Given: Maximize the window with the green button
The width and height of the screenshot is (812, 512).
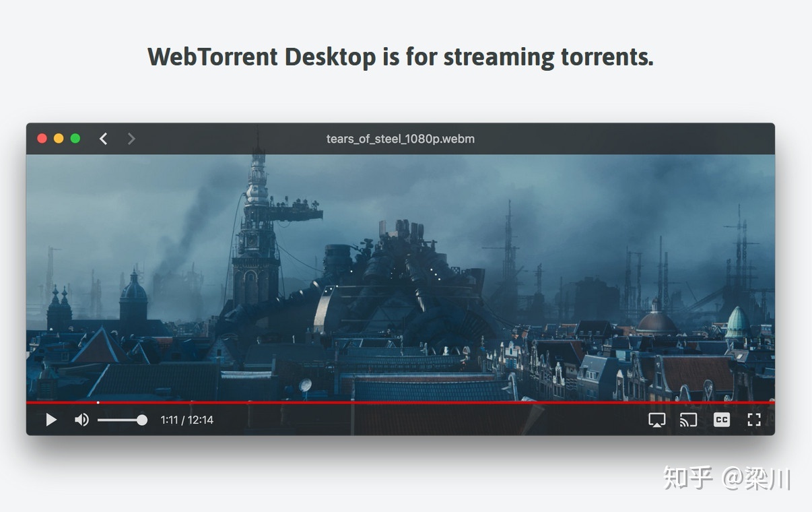Looking at the screenshot, I should tap(75, 139).
